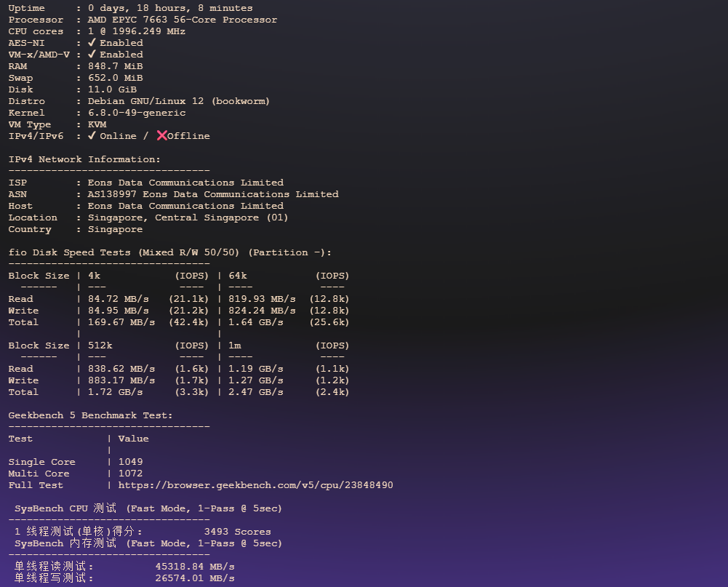The image size is (728, 587).
Task: Click the 848.7 MiB RAM value
Action: tap(114, 65)
